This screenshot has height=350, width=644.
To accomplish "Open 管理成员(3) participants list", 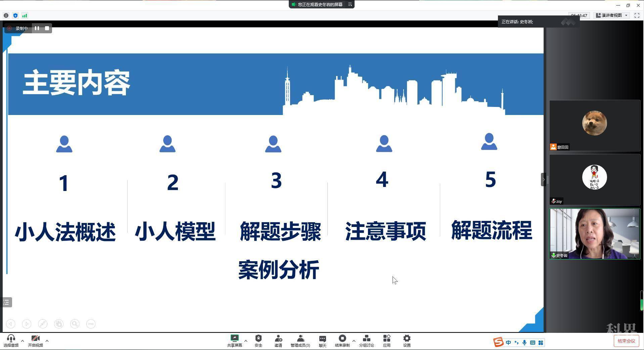I will 300,341.
